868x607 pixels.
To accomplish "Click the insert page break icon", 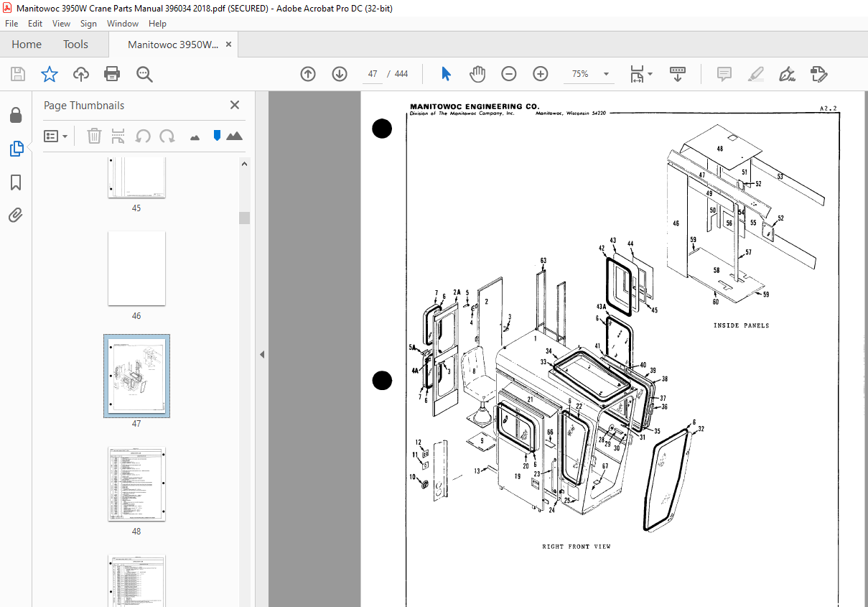I will click(118, 136).
